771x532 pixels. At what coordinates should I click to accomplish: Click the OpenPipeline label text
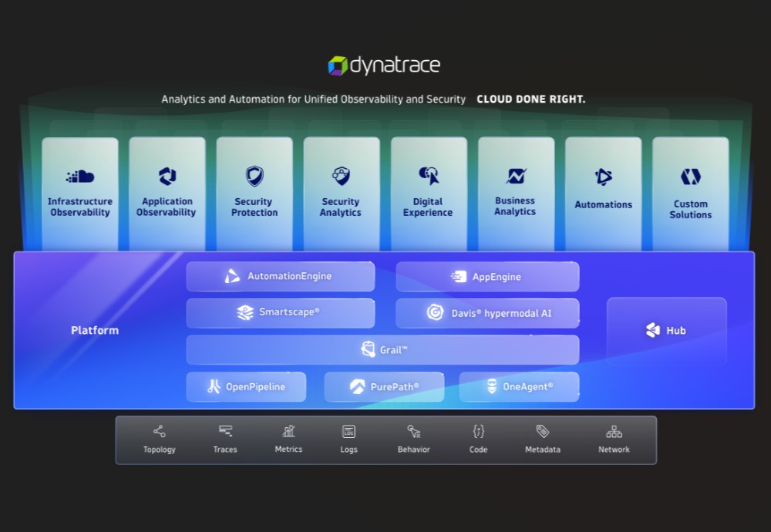click(x=256, y=387)
